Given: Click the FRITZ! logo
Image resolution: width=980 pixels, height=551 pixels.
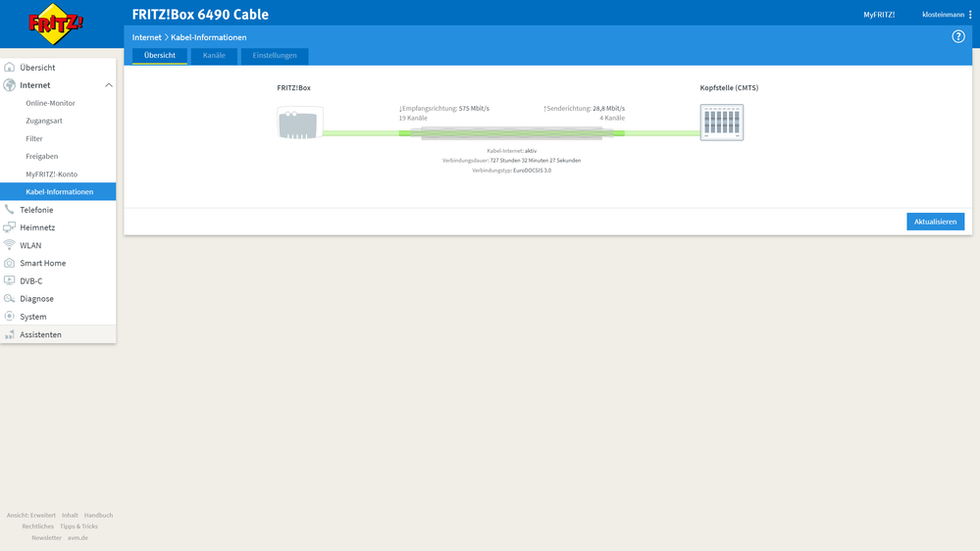Looking at the screenshot, I should coord(56,24).
